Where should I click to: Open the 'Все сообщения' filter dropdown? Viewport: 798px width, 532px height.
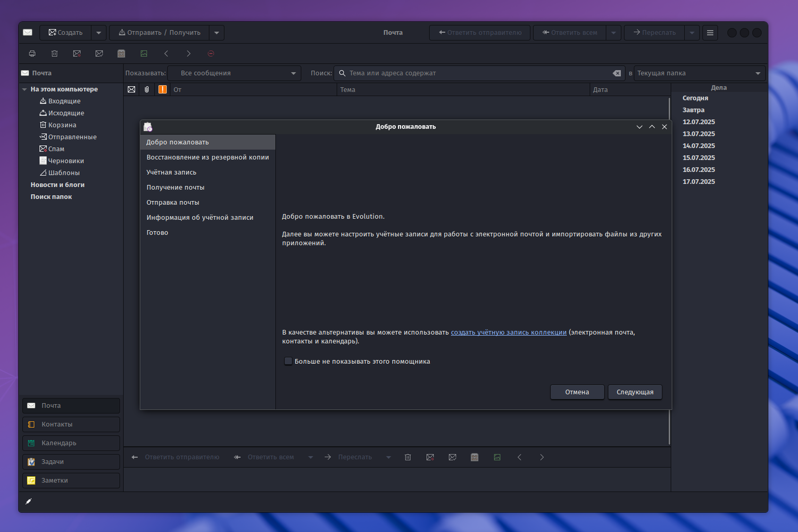point(234,73)
